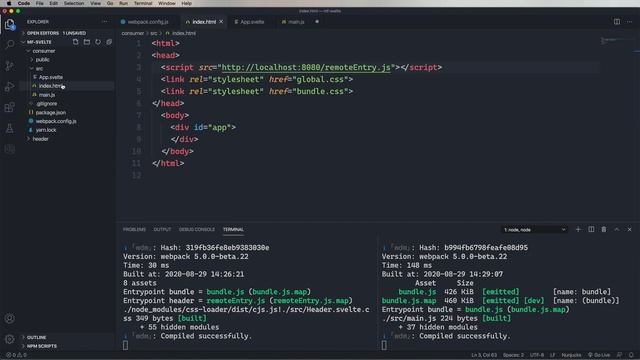The height and width of the screenshot is (360, 640).
Task: Click the editor minimap
Action: pos(617,40)
